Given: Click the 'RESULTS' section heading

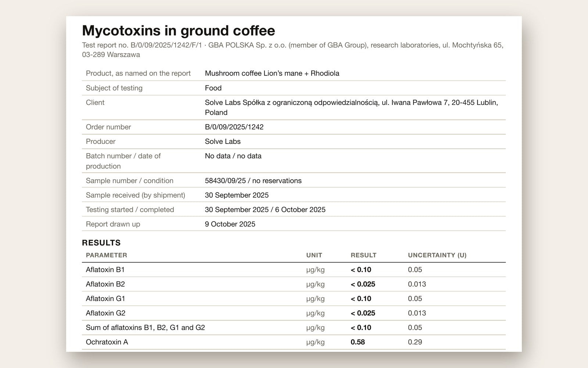Looking at the screenshot, I should [x=101, y=243].
